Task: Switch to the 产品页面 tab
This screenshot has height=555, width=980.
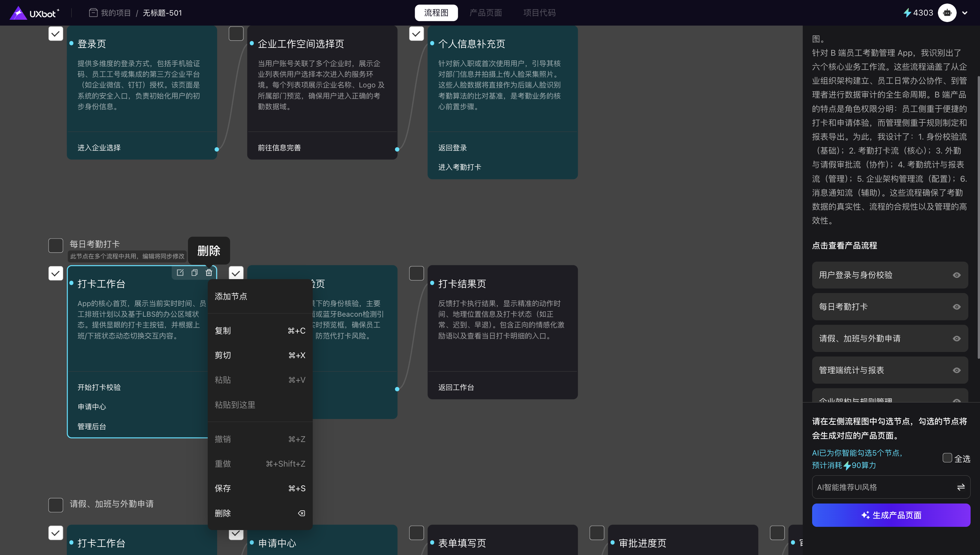Action: coord(485,13)
